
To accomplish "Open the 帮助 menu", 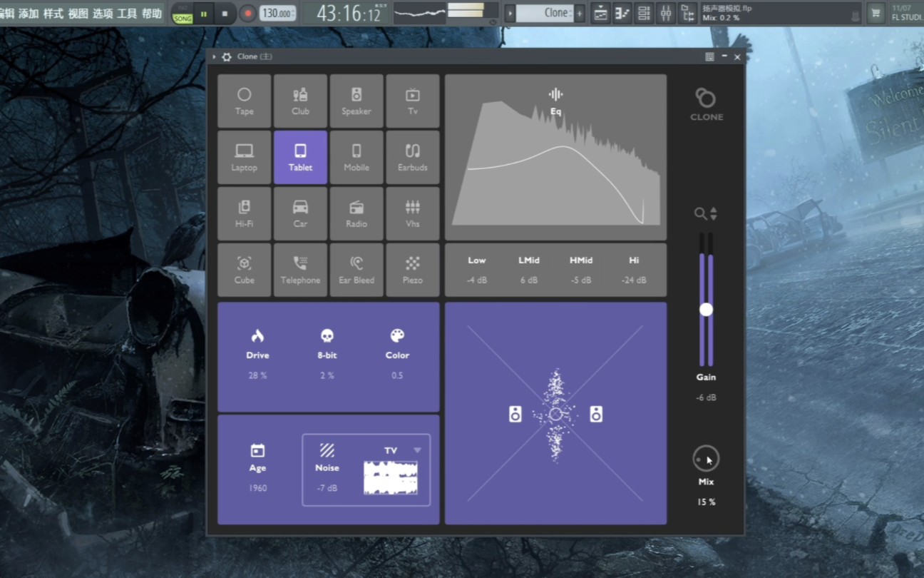I will click(x=152, y=12).
